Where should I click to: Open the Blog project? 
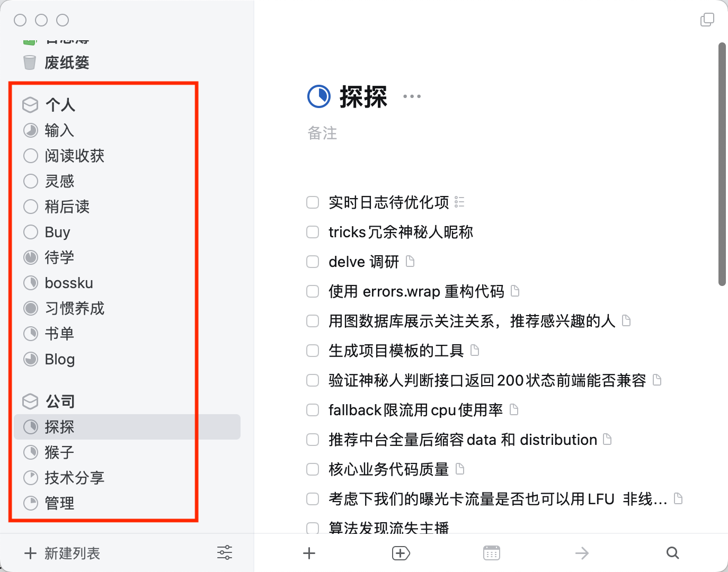pos(59,359)
